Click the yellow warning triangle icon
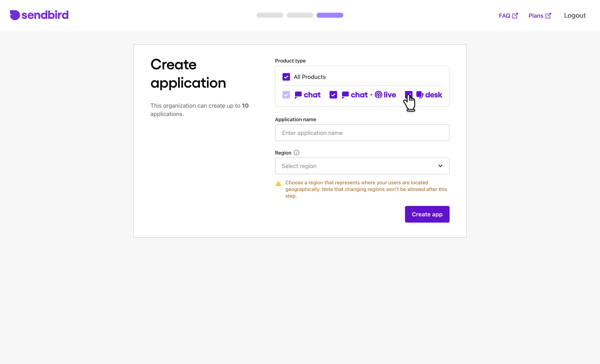Screen dimensions: 600x364 [278, 183]
